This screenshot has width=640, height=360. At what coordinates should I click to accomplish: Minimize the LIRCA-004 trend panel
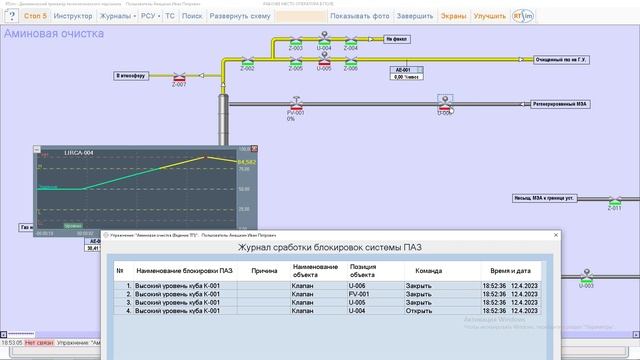[37, 149]
